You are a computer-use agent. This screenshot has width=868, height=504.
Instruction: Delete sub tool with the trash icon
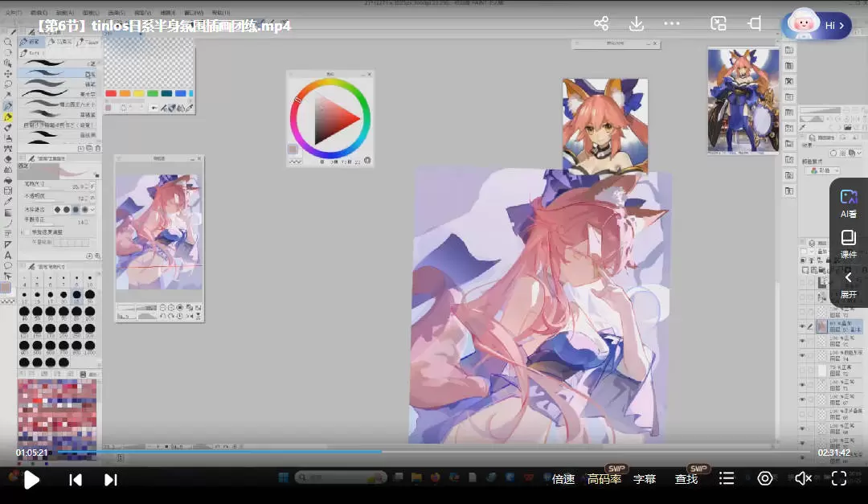[98, 149]
